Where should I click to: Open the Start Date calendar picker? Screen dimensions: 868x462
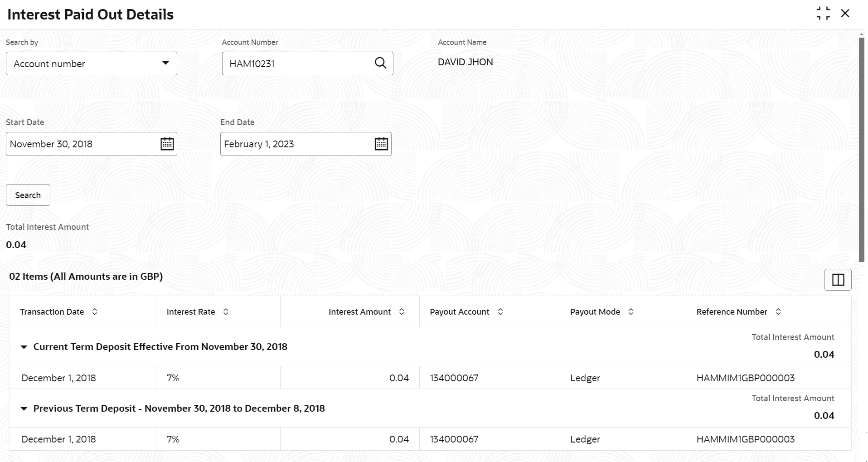click(167, 144)
